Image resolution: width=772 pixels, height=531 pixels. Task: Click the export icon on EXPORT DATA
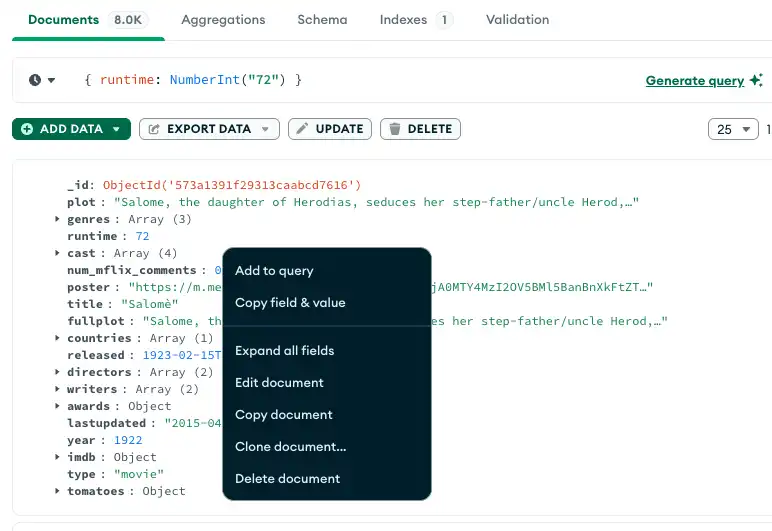point(154,129)
